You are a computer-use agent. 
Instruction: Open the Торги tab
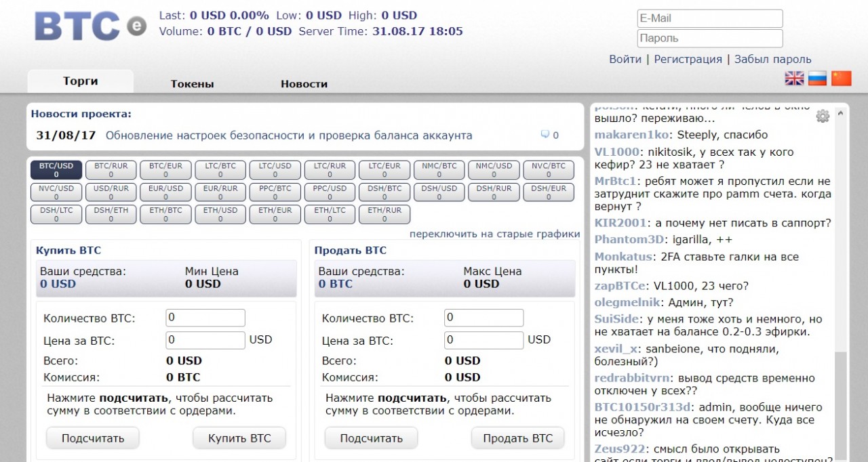(81, 81)
